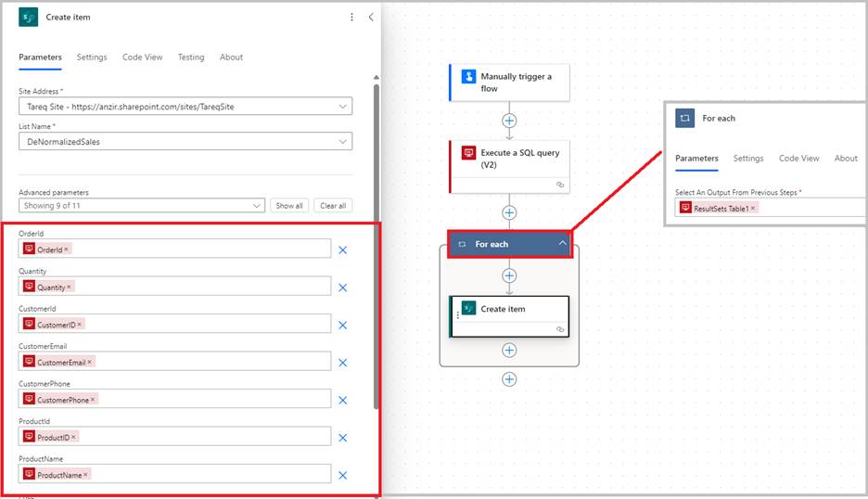
Task: Add a step after Execute a SQL query
Action: coord(509,212)
